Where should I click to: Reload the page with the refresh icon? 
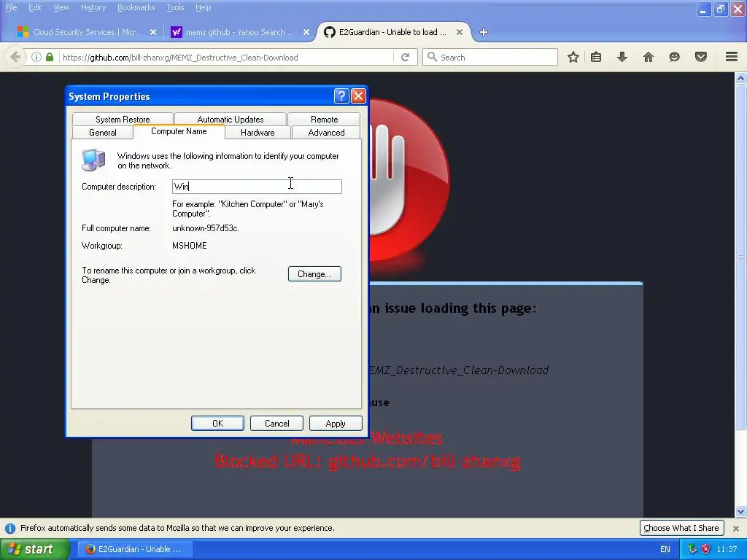coord(406,57)
